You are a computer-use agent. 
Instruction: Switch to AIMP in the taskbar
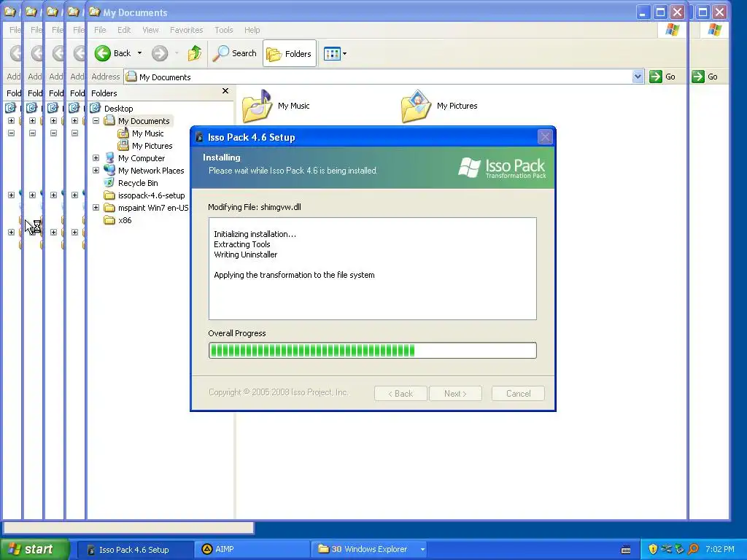[x=252, y=550]
